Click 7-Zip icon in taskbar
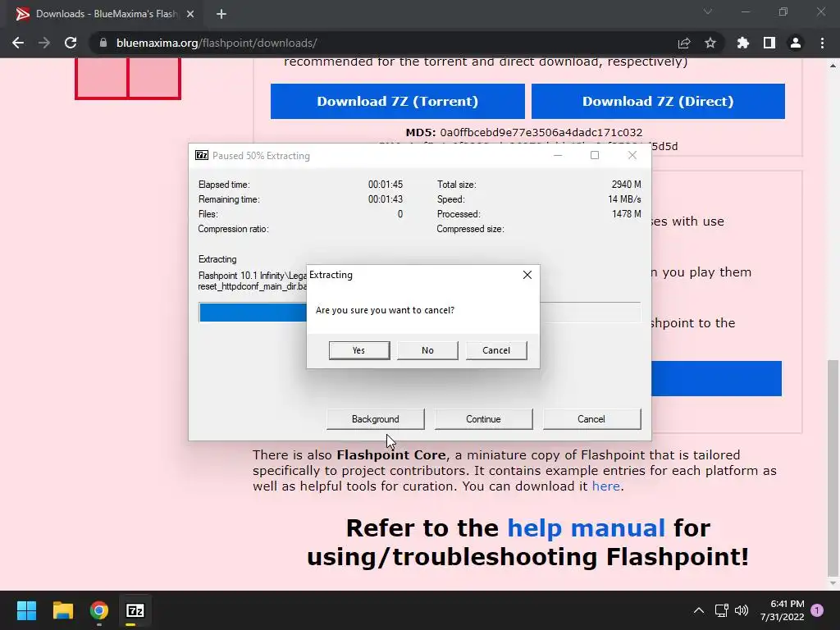840x630 pixels. (x=135, y=610)
